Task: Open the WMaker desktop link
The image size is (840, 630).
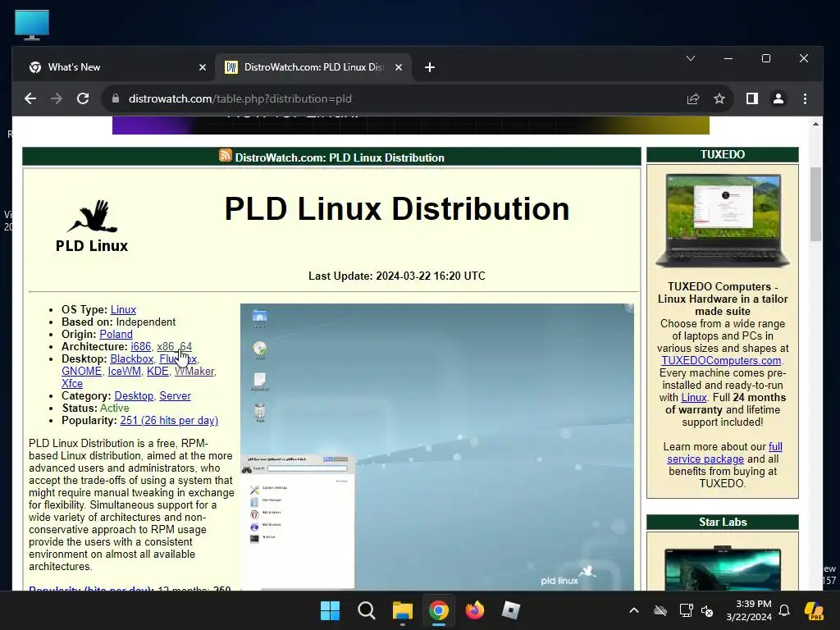Action: coord(194,372)
